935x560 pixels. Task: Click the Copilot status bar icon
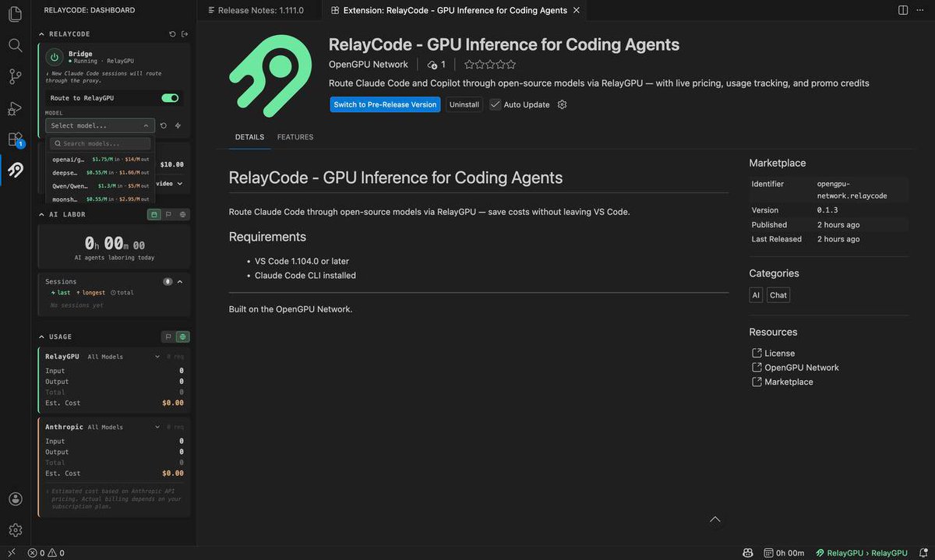748,553
